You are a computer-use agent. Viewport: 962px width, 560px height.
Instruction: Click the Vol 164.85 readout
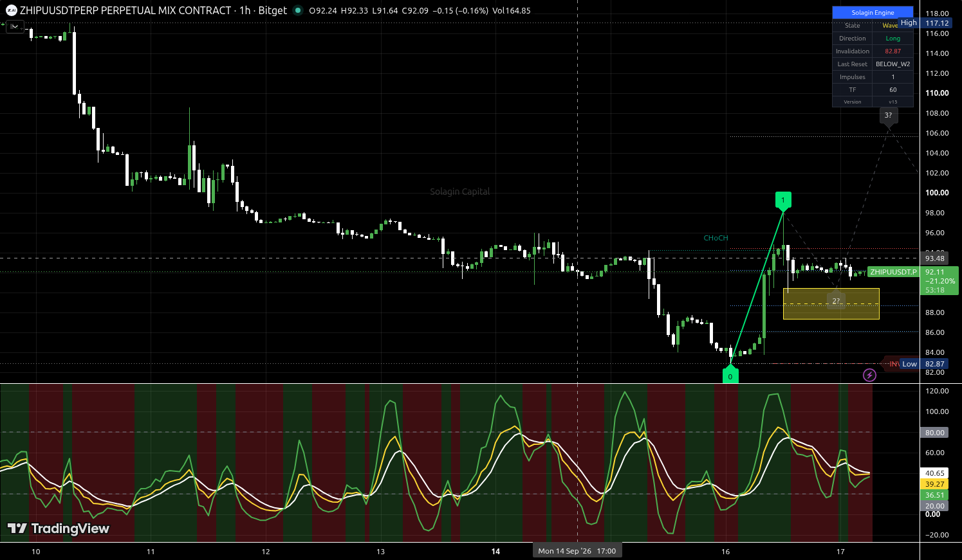tap(512, 10)
